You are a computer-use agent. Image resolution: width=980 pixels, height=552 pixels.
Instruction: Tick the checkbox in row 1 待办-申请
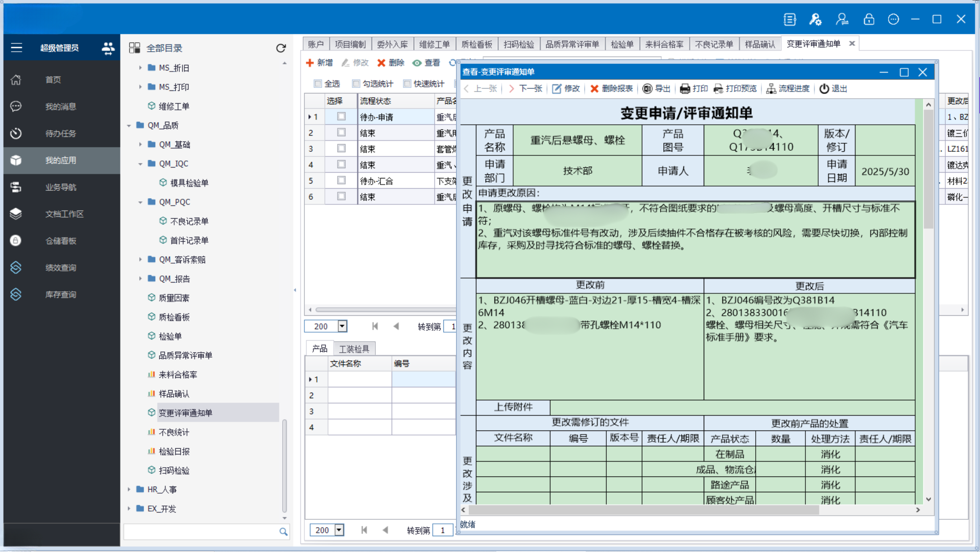coord(341,117)
